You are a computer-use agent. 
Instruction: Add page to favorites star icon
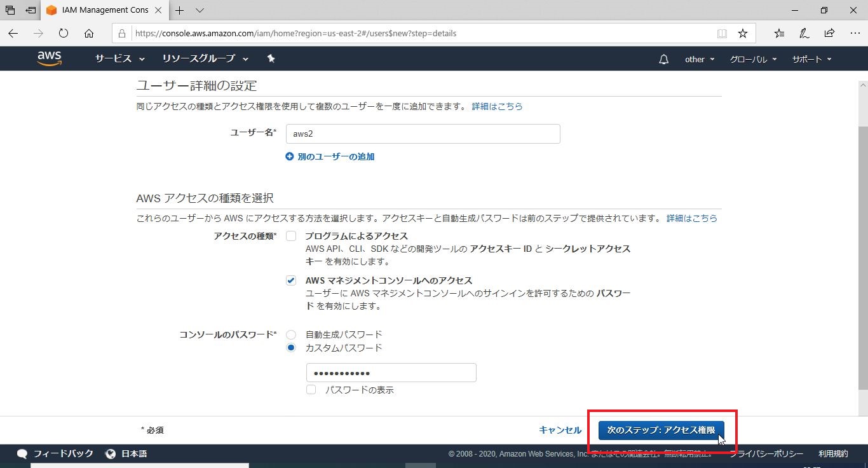pyautogui.click(x=742, y=33)
